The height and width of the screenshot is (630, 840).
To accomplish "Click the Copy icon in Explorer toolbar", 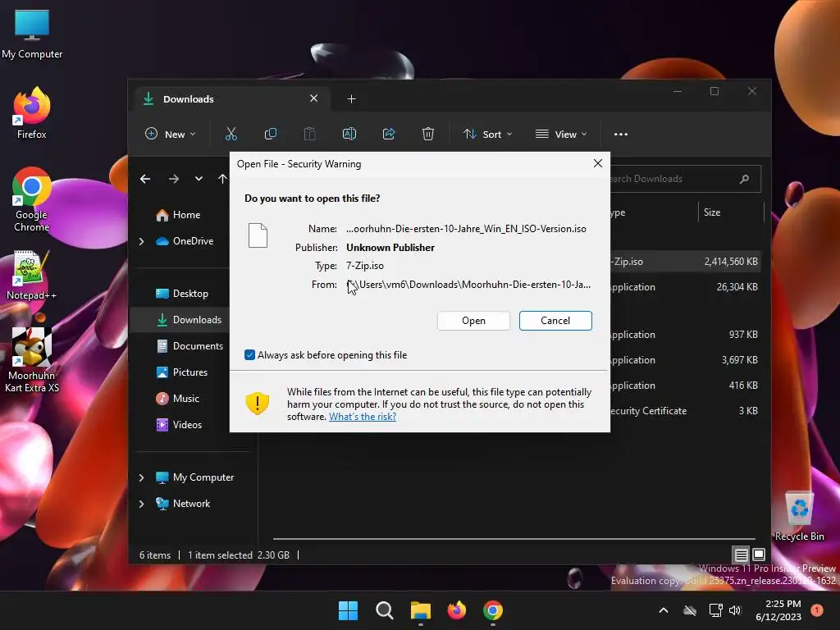I will point(271,134).
